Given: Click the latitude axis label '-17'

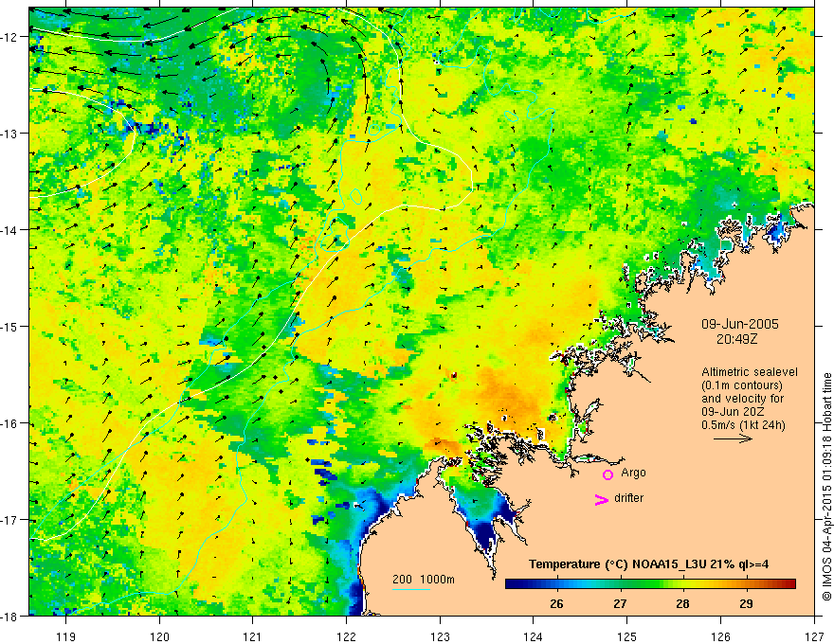Looking at the screenshot, I should pos(10,520).
